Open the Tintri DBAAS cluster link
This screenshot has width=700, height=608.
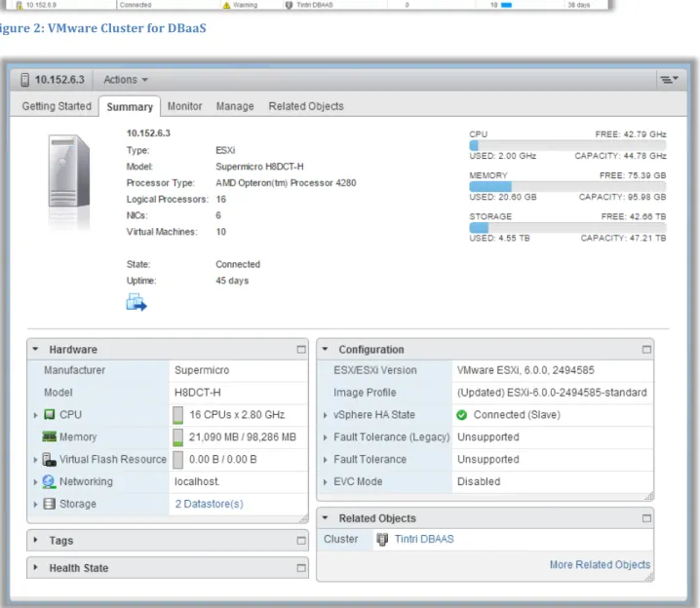(424, 539)
